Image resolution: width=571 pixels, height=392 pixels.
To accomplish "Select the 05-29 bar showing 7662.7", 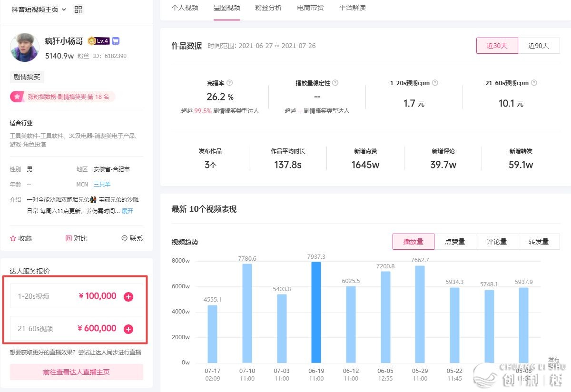I will 420,314.
